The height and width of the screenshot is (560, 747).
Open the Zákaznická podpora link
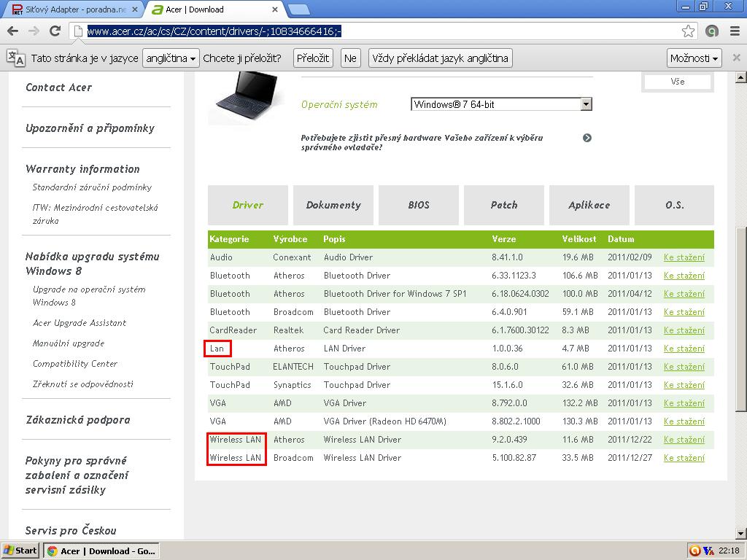(77, 420)
